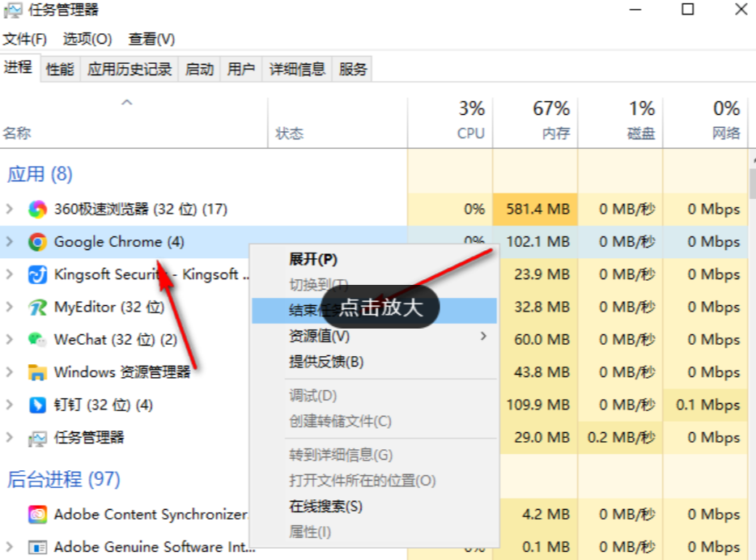This screenshot has width=756, height=560.
Task: Open the 资源值(V) submenu arrow
Action: click(x=483, y=336)
